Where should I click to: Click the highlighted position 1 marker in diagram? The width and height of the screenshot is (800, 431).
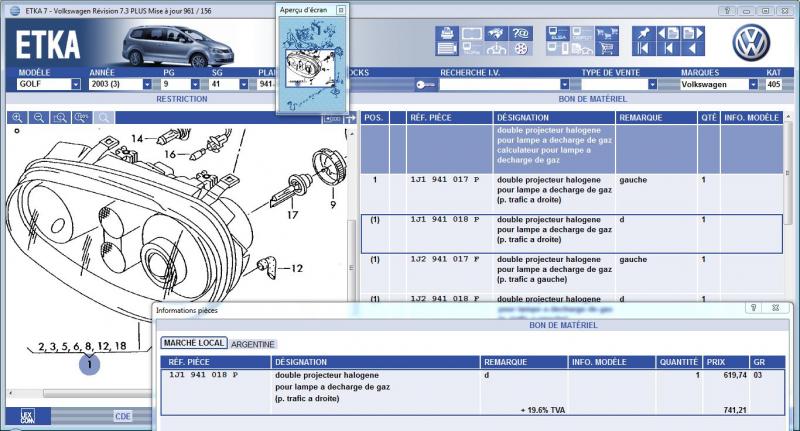pos(89,364)
